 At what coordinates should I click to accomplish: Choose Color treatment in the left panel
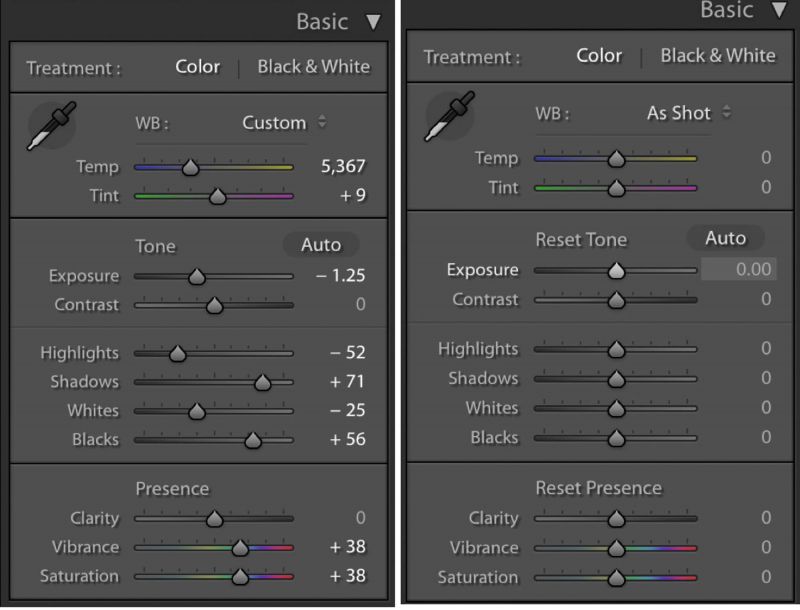point(197,67)
